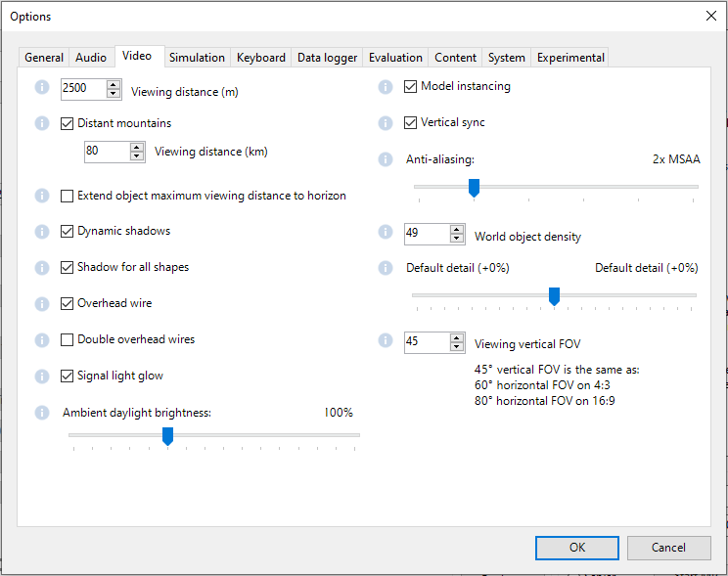Click info icon next to Overhead wire
This screenshot has height=576, width=728.
click(42, 304)
